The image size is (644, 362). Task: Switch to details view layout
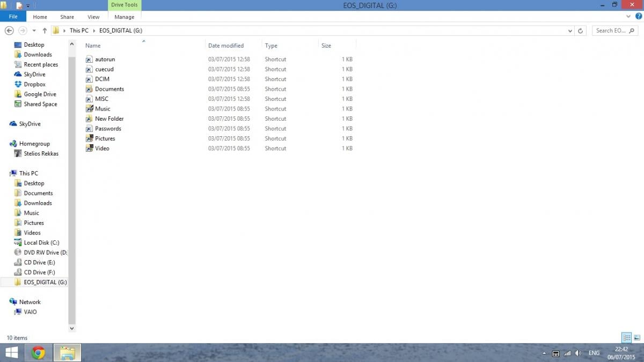tap(626, 338)
